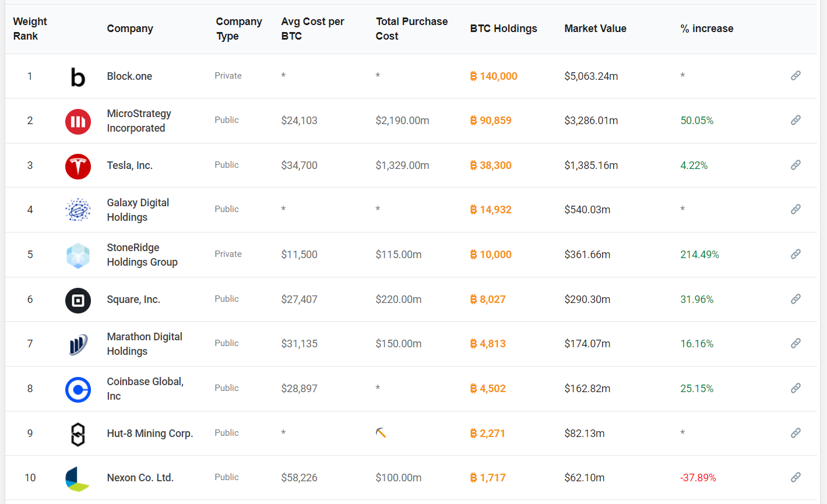Viewport: 827px width, 504px height.
Task: Click the Hut-8 mining pickaxe icon
Action: (x=381, y=433)
